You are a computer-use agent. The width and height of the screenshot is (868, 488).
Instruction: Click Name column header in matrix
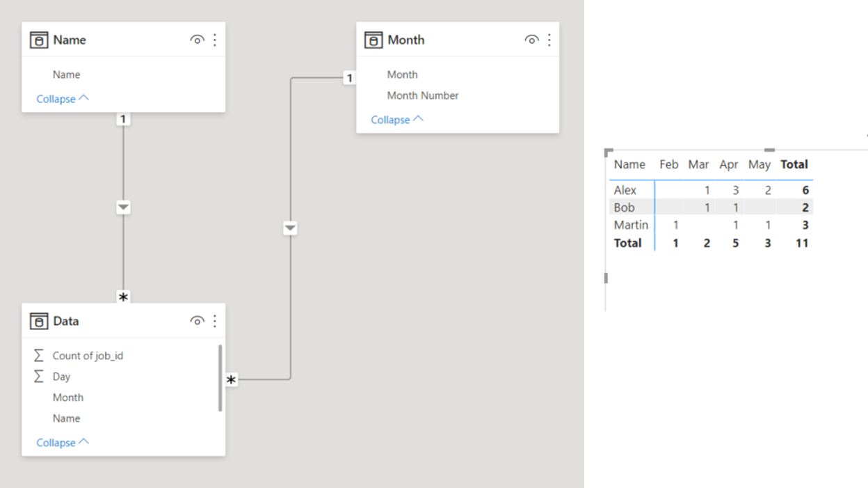[x=629, y=165]
